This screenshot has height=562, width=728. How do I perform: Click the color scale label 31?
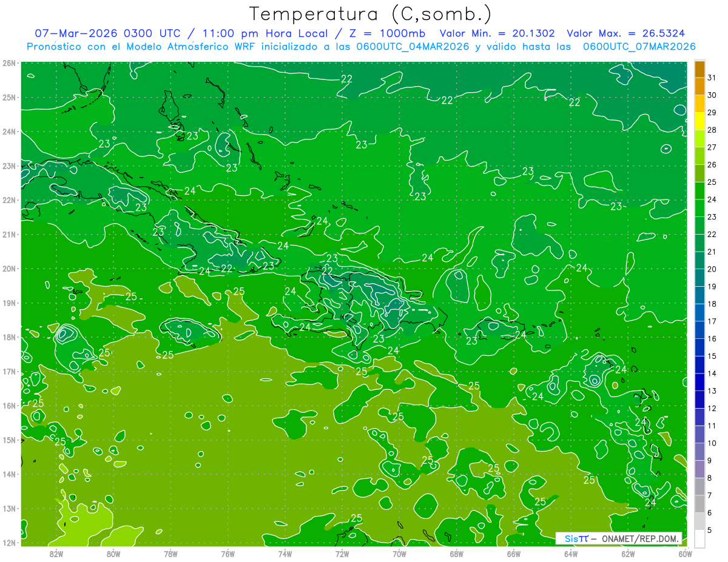click(712, 78)
